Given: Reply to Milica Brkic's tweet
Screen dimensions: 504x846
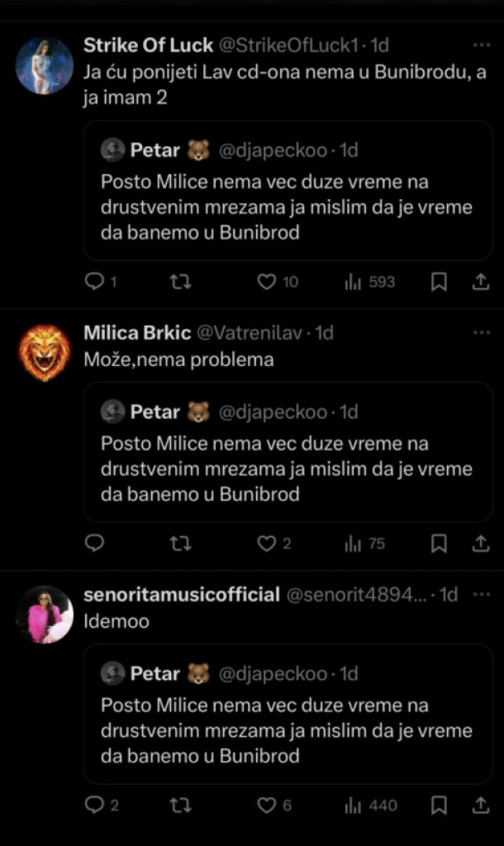Looking at the screenshot, I should (95, 544).
